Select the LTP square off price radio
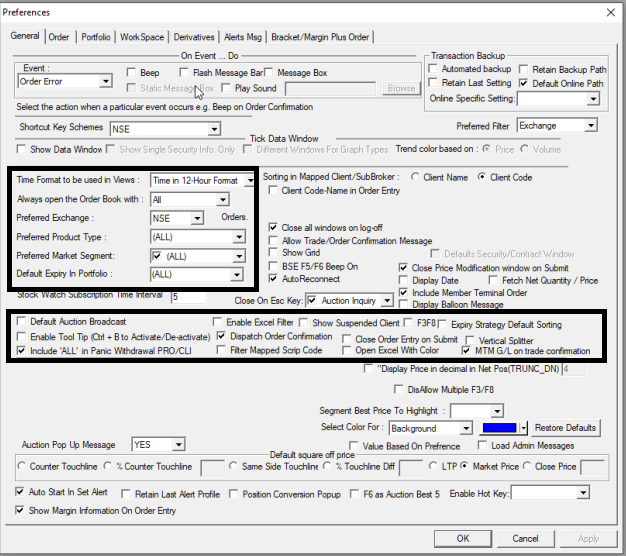The image size is (626, 556). 435,466
